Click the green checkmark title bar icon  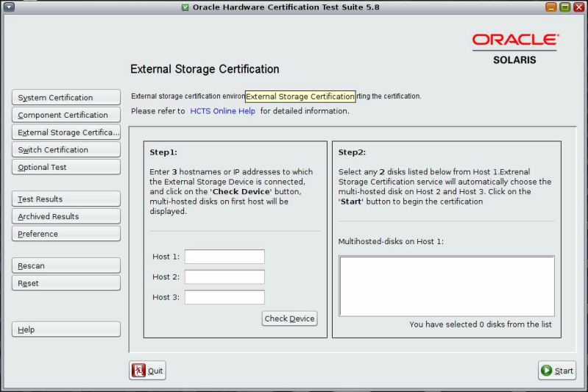185,7
